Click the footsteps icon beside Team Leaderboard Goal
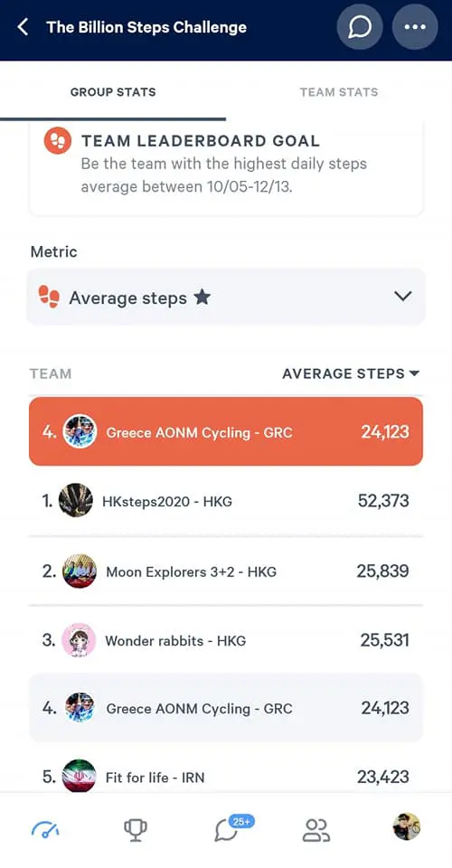Viewport: 452px width, 868px height. click(58, 141)
